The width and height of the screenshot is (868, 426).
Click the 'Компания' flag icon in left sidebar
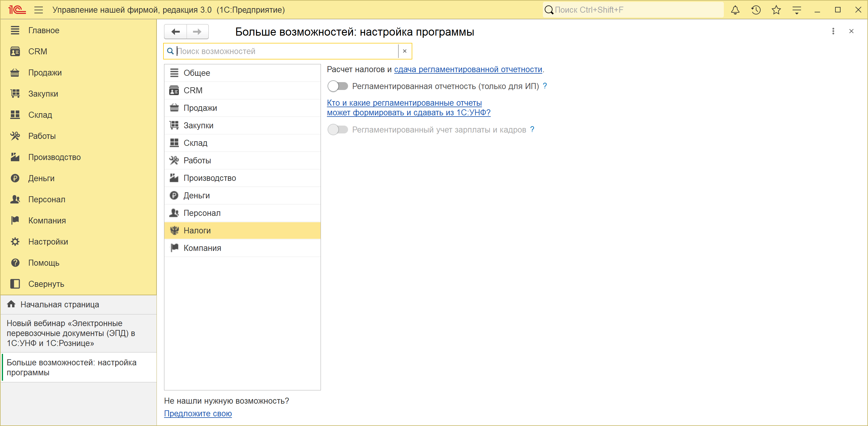click(x=15, y=221)
